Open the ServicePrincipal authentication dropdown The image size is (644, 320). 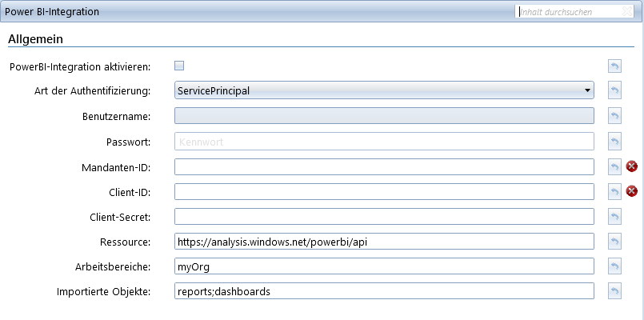[x=384, y=90]
